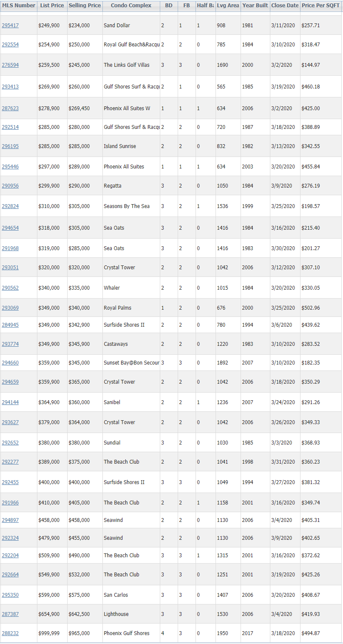Open MLS listing 295446

point(10,167)
